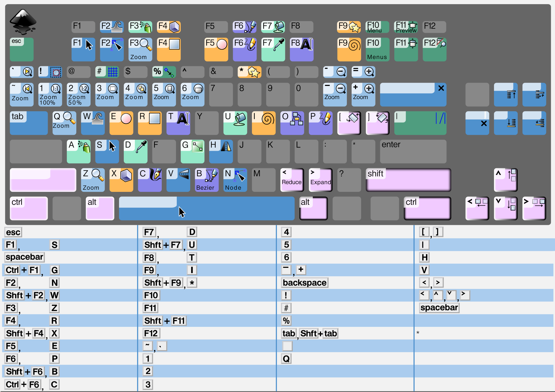
Task: Click the Reduce key labeled <
Action: click(x=292, y=180)
